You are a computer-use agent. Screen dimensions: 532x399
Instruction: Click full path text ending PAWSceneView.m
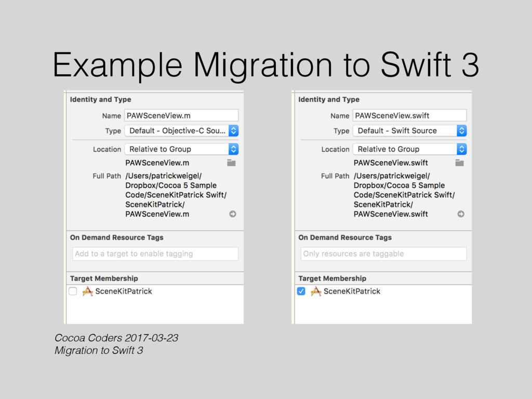(x=176, y=195)
